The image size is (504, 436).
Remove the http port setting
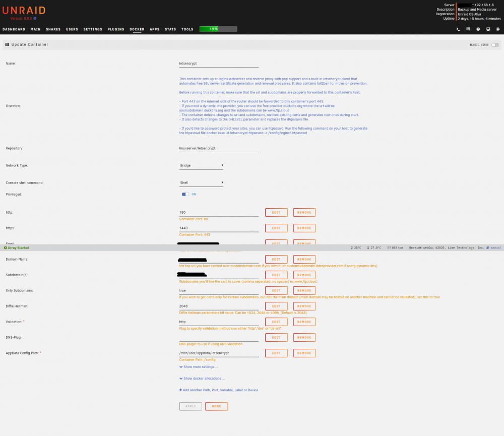[304, 213]
